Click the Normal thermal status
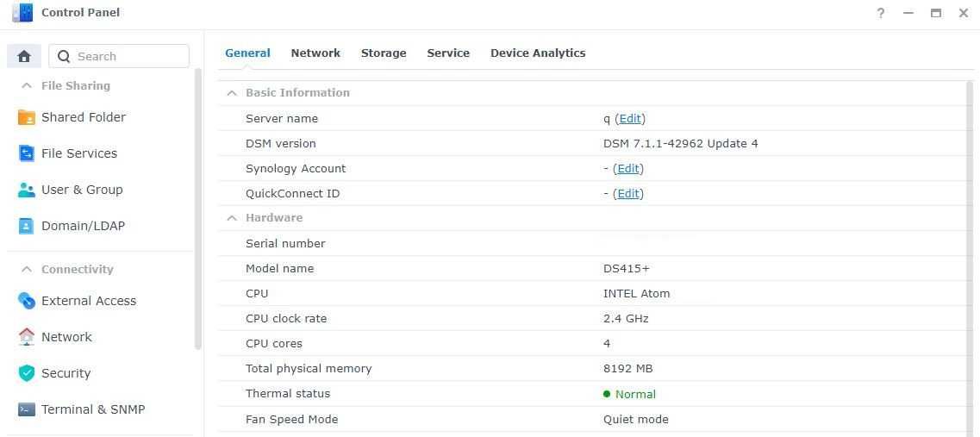Viewport: 980px width, 437px height. [635, 394]
